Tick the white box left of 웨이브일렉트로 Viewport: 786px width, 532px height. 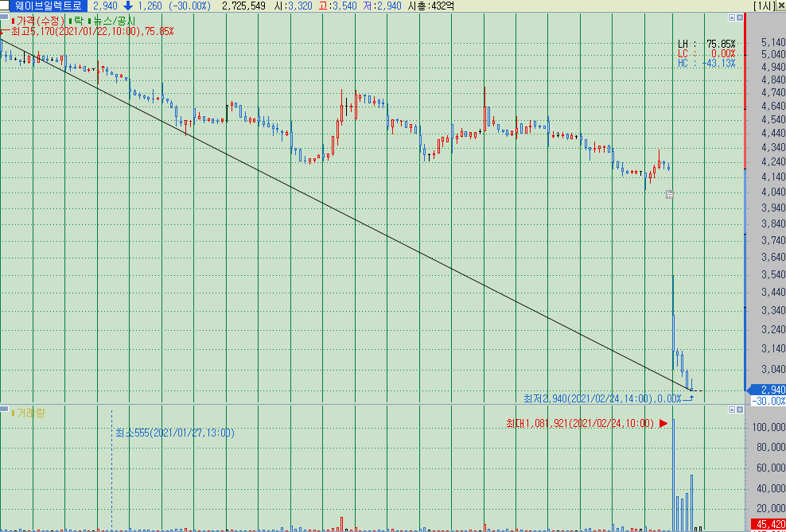(x=5, y=6)
